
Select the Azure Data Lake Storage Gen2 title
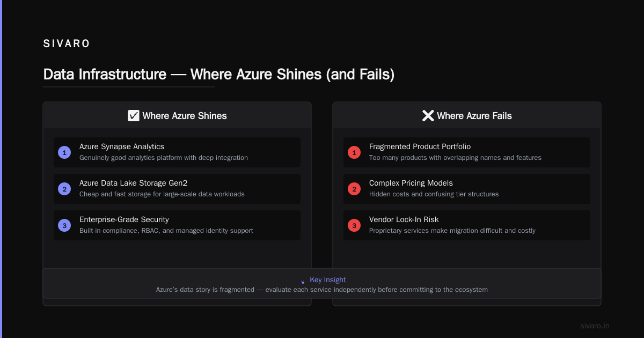tap(133, 183)
